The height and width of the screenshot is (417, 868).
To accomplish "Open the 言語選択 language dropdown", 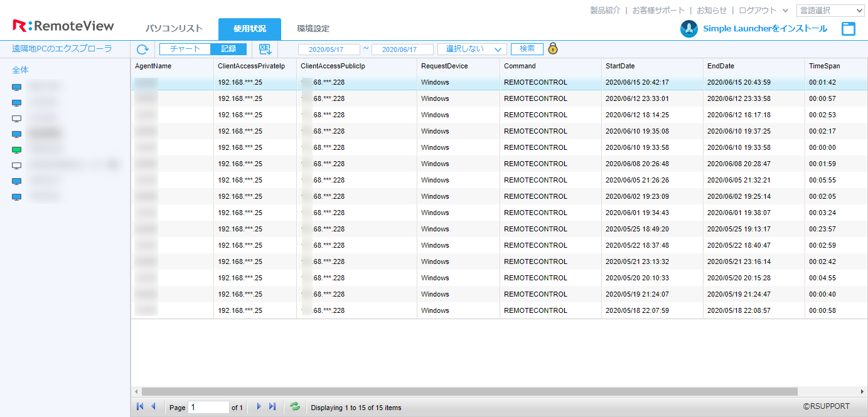I will click(x=830, y=10).
